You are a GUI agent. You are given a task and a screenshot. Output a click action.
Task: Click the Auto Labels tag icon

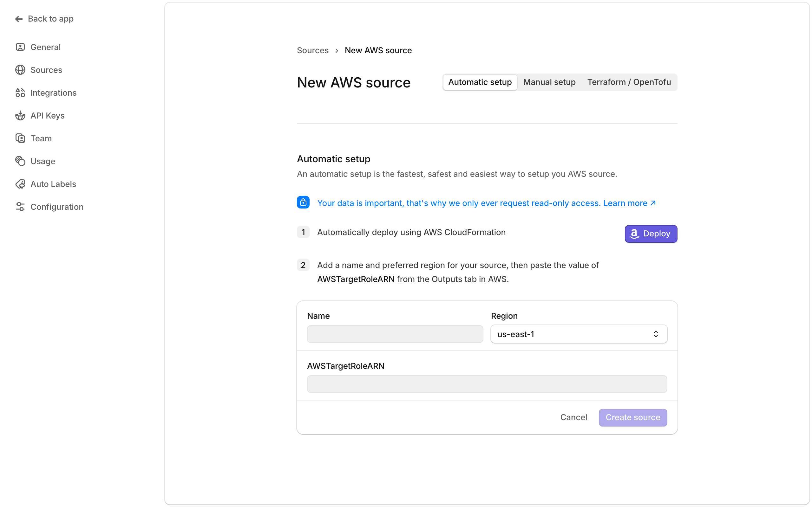coord(20,184)
